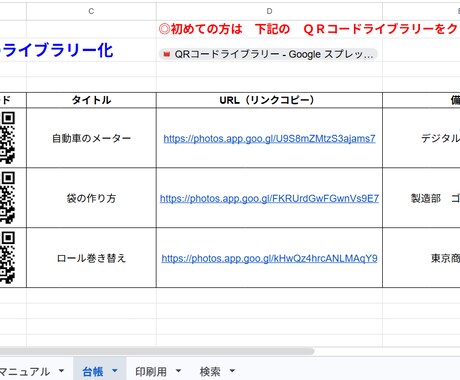Open the 袋の作り方 photos URL link
The image size is (460, 380).
point(269,198)
